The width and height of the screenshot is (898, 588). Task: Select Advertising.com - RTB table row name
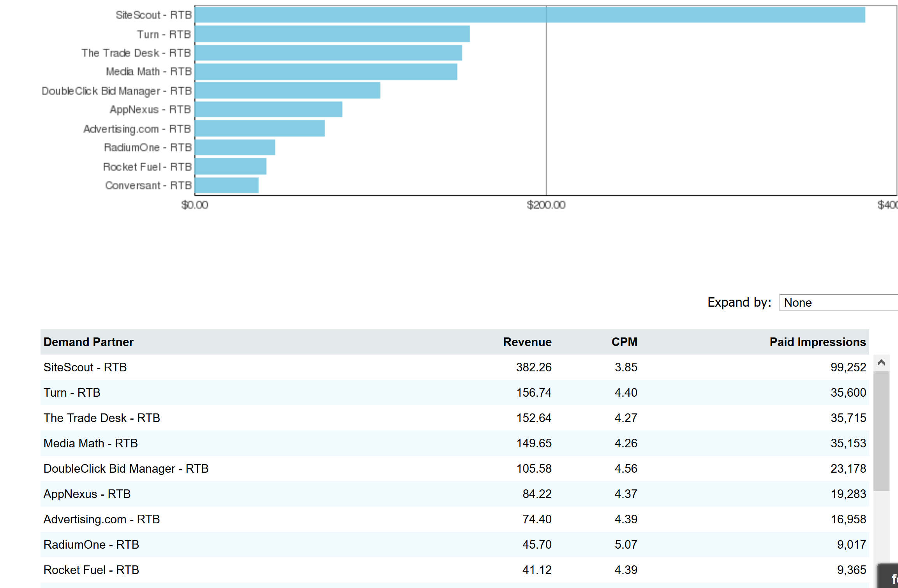click(x=102, y=519)
